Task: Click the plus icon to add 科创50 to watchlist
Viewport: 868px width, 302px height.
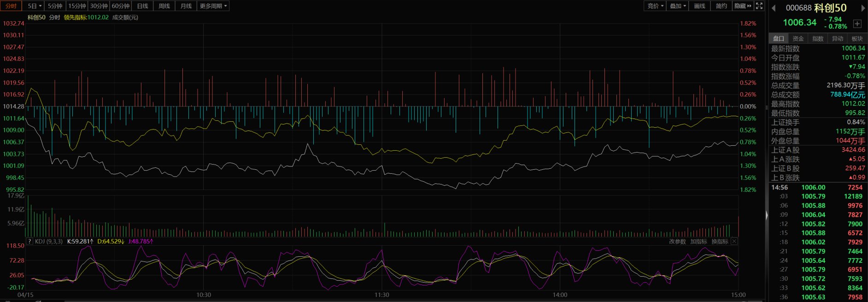Action: (857, 24)
